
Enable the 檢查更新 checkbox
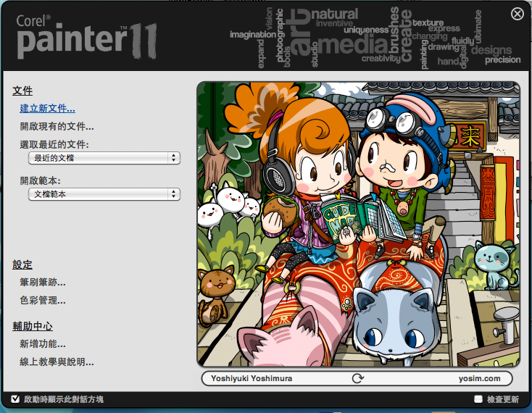(x=478, y=399)
